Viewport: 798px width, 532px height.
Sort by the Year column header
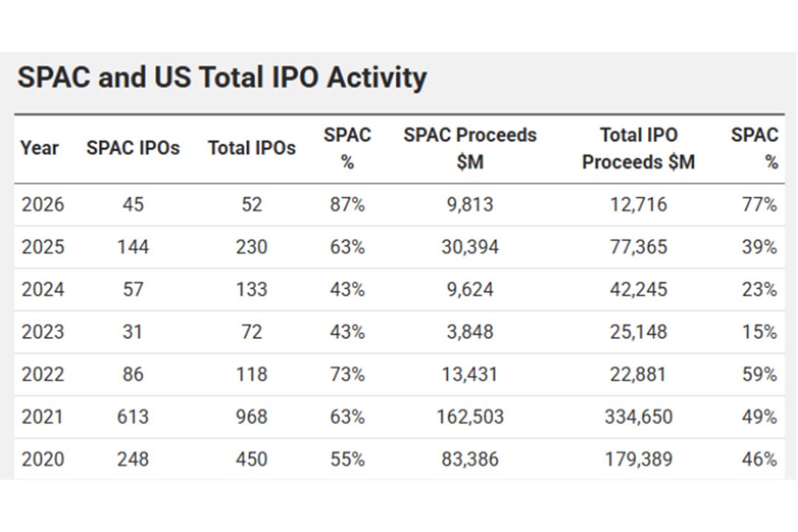(x=39, y=148)
